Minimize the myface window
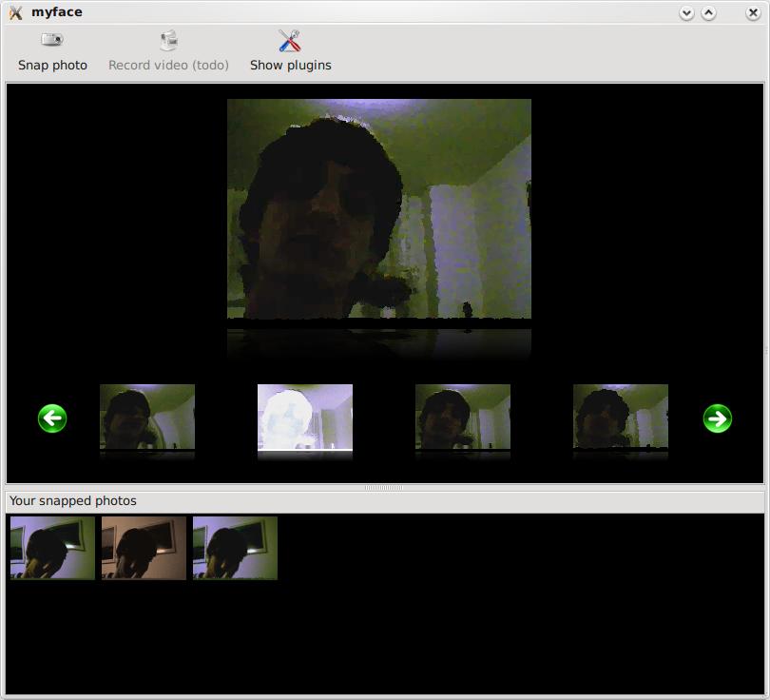The width and height of the screenshot is (770, 700). pos(686,12)
